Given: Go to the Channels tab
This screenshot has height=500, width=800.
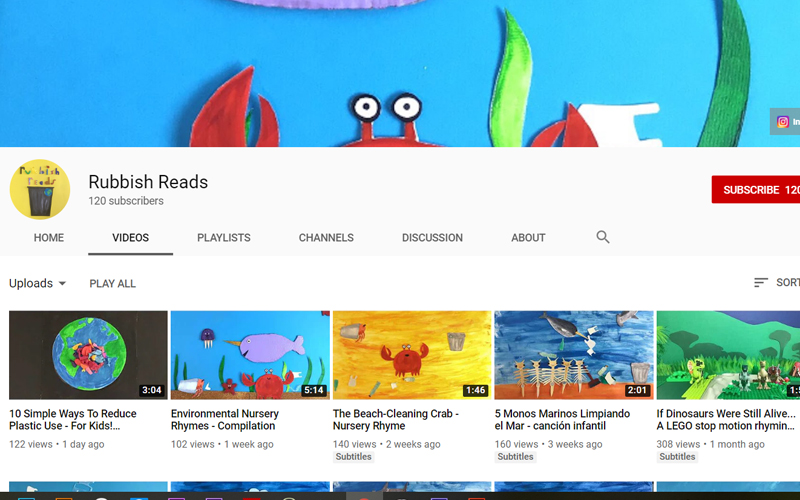Looking at the screenshot, I should 326,238.
